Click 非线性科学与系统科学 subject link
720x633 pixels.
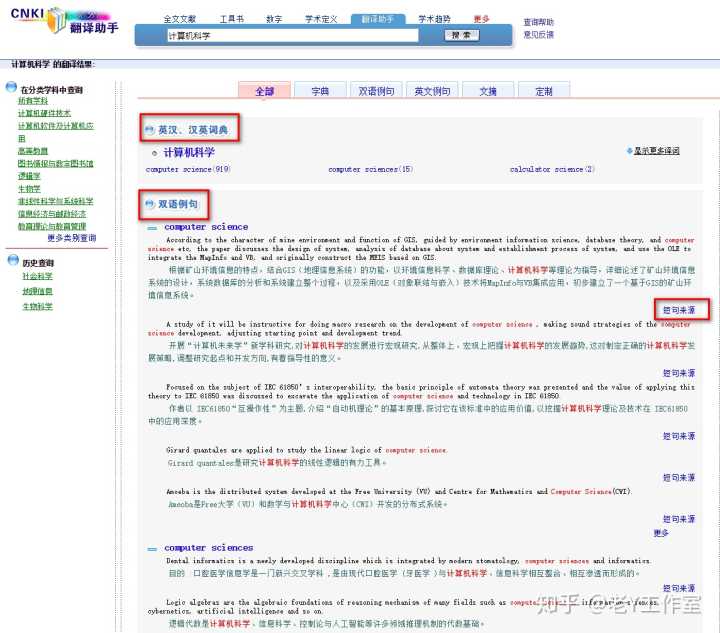tap(55, 201)
